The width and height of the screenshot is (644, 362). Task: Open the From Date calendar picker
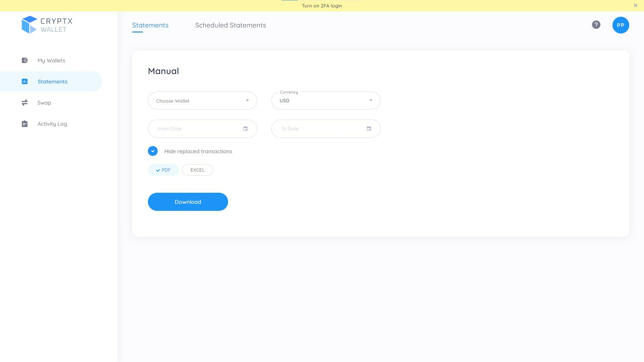click(246, 129)
